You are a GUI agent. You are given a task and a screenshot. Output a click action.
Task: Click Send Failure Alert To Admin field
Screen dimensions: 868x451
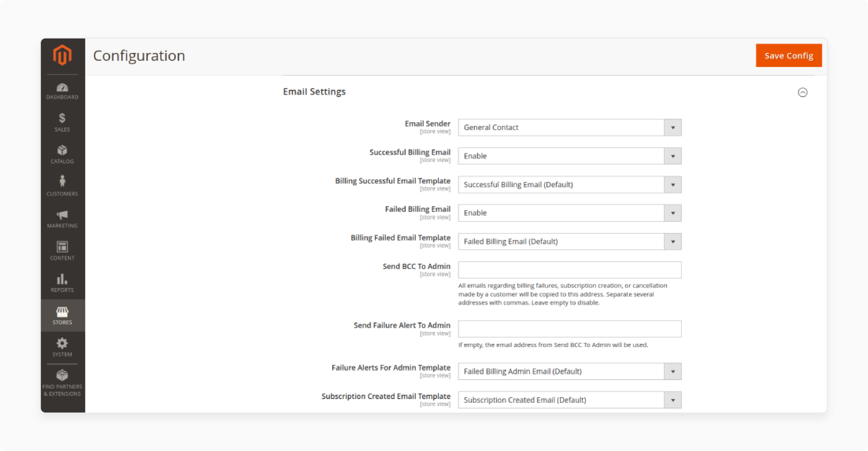coord(570,329)
